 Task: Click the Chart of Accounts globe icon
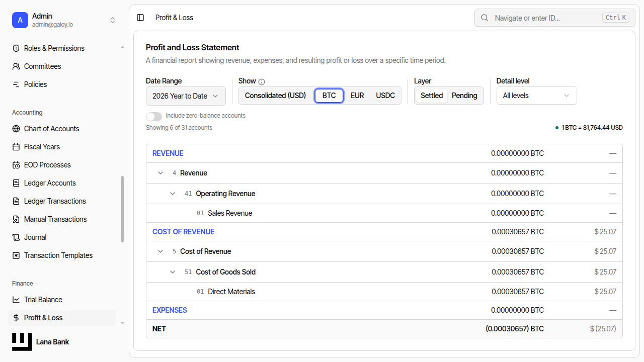pyautogui.click(x=16, y=129)
